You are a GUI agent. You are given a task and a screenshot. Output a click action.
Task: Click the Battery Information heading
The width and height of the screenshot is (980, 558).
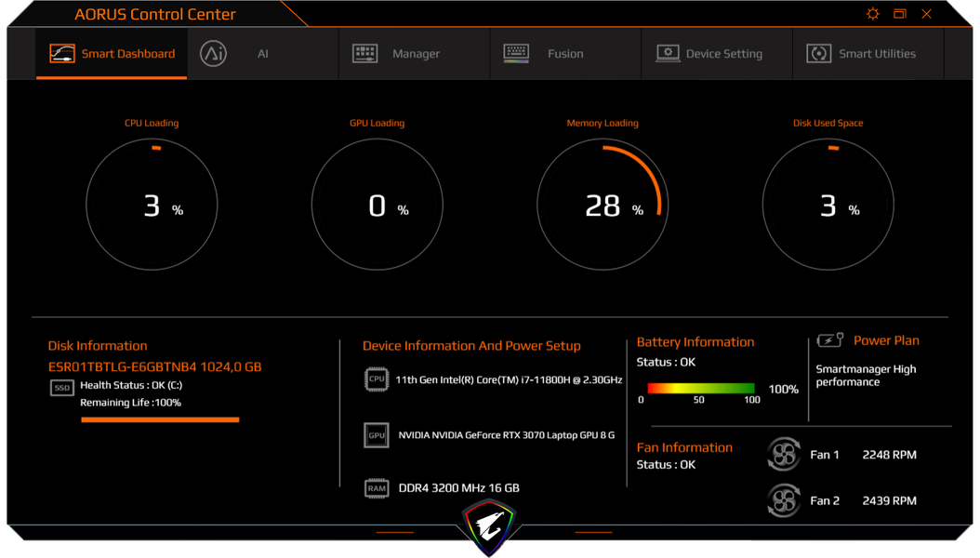tap(695, 342)
